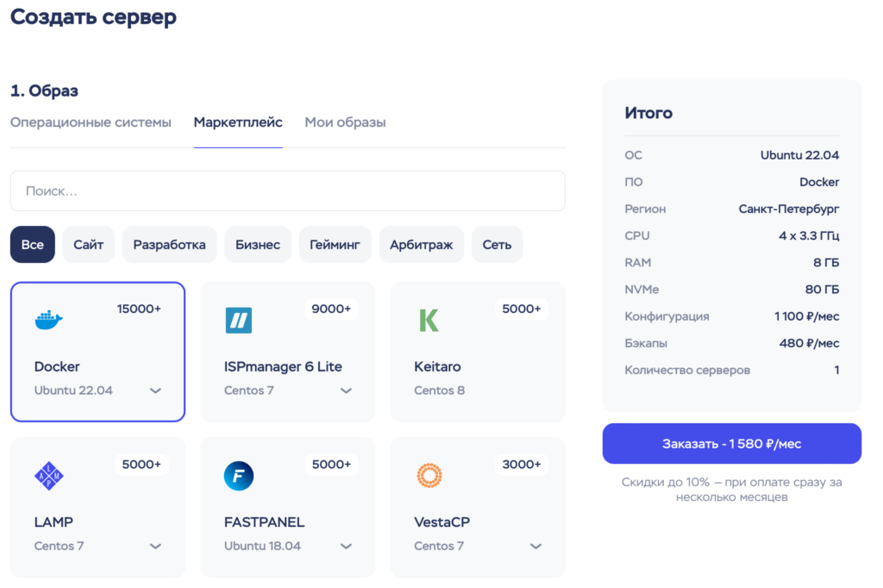The width and height of the screenshot is (883, 588).
Task: Expand the Docker OS version dropdown chevron
Action: (x=155, y=391)
